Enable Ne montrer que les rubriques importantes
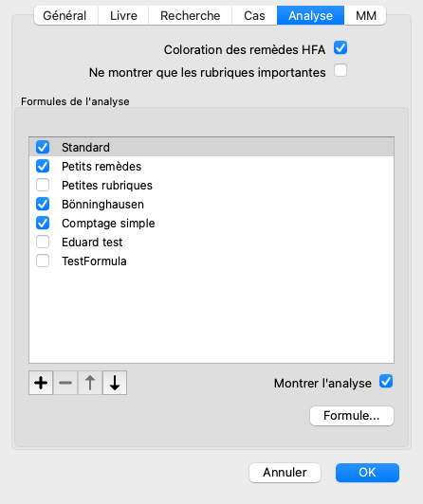This screenshot has height=504, width=423. tap(340, 70)
